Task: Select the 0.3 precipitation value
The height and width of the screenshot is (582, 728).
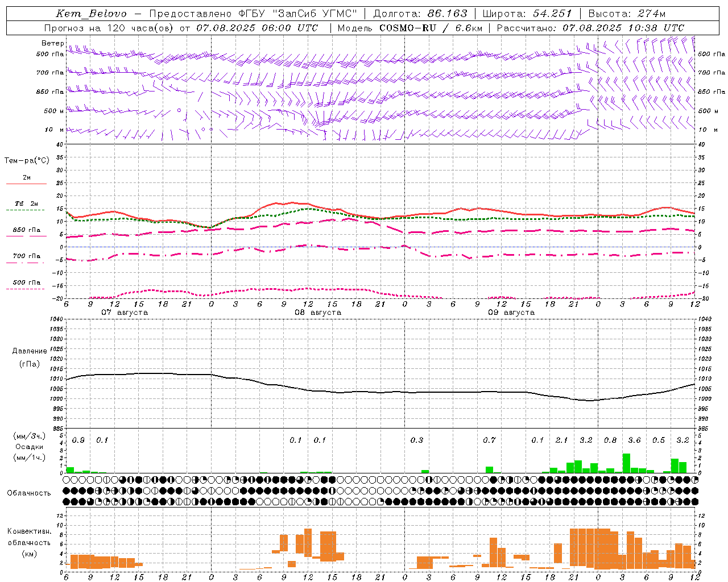Action: (x=417, y=440)
